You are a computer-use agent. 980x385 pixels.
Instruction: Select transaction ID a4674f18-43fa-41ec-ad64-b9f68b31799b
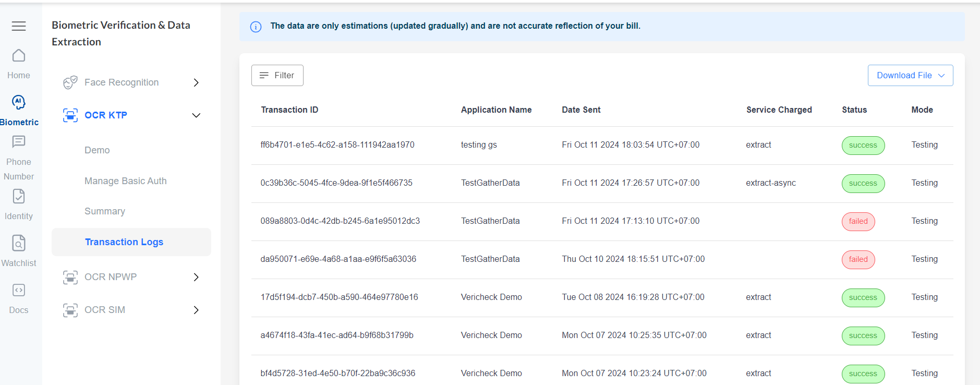(x=337, y=335)
